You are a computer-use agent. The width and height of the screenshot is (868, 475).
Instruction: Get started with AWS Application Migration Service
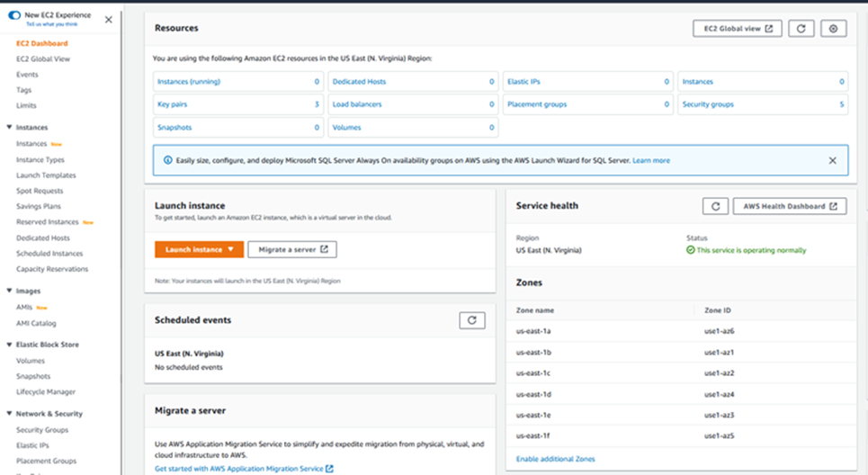[244, 469]
